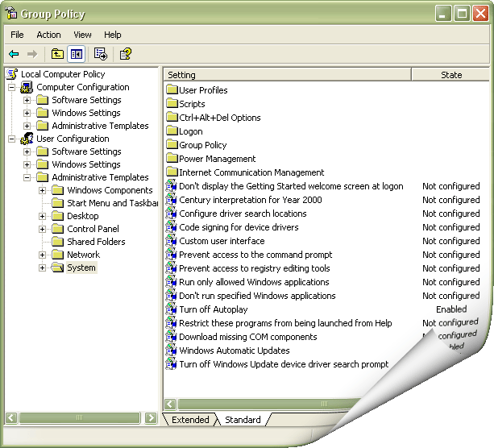Click the Up one level toolbar icon
Viewport: 494px width, 448px height.
point(57,54)
